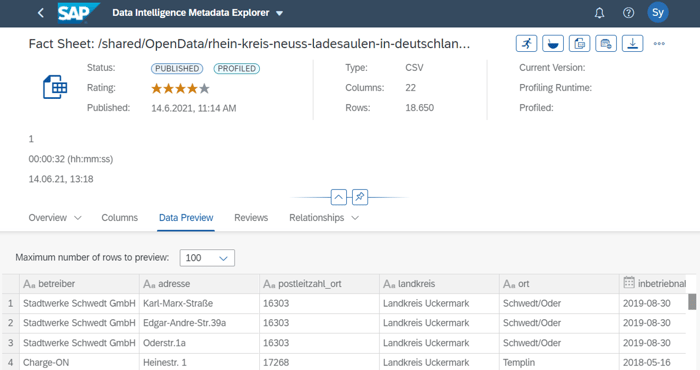Open the Relationships tab

coord(317,218)
